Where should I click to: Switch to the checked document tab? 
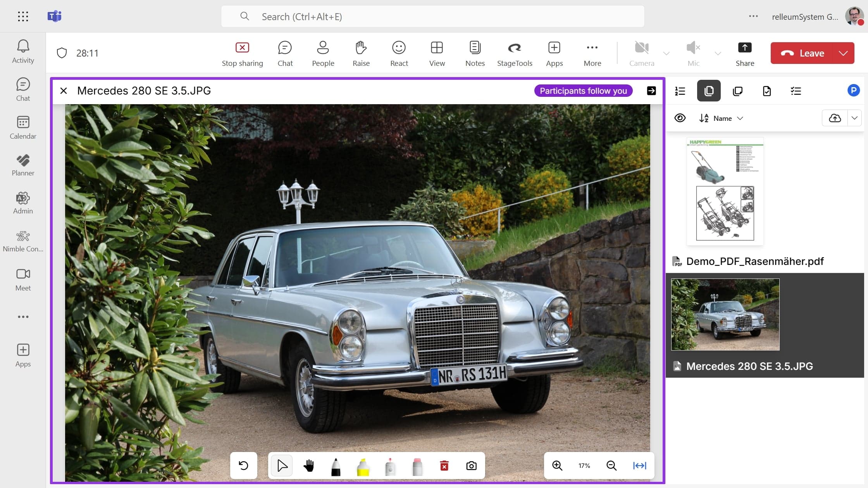point(767,91)
